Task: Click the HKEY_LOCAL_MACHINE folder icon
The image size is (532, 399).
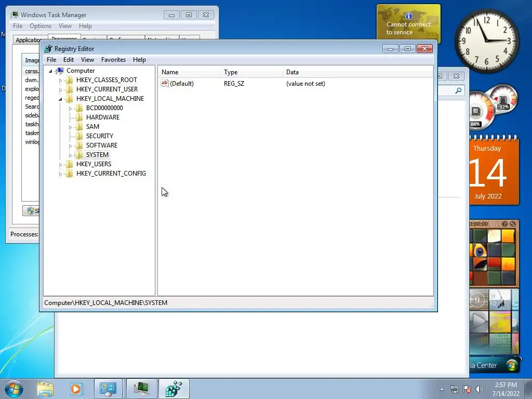Action: 69,98
